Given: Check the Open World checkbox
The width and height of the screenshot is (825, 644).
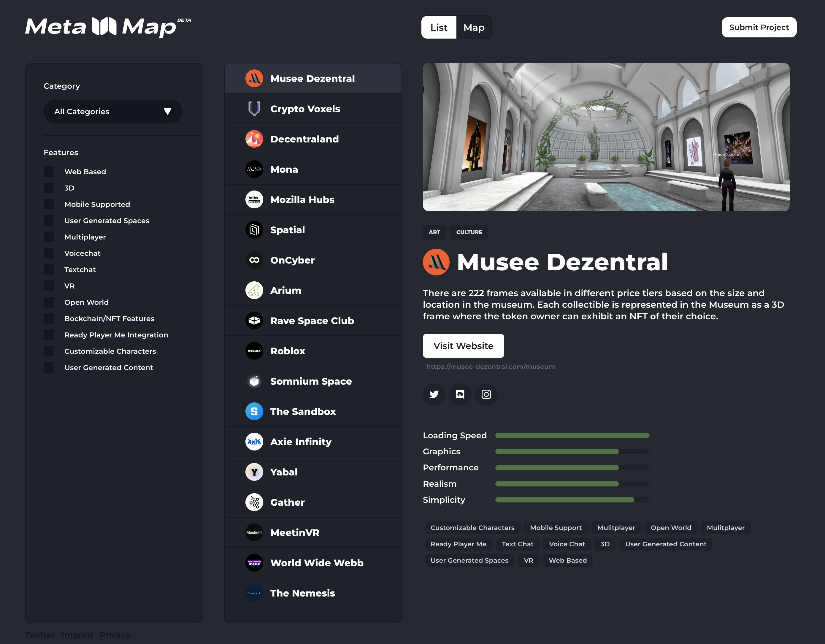Looking at the screenshot, I should (x=49, y=302).
